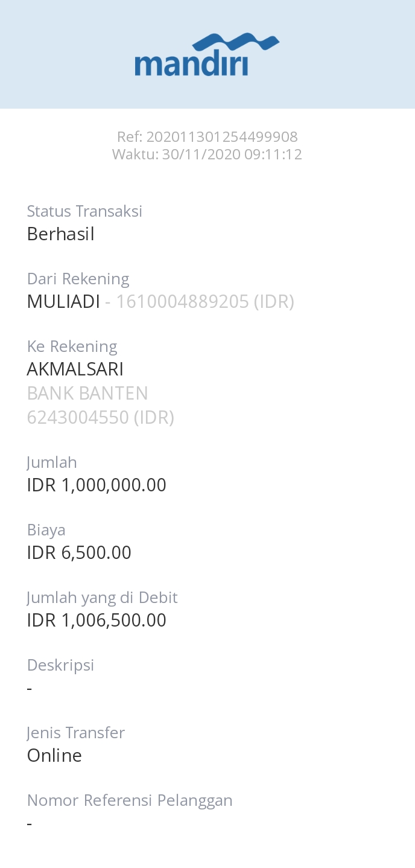Click the Deskripsi label
Screen dimensions: 415x868
point(60,665)
